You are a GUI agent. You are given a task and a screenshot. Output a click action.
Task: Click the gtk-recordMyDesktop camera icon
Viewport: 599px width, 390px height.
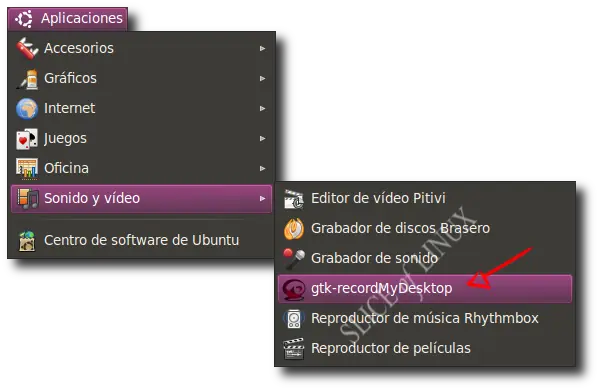pos(294,289)
